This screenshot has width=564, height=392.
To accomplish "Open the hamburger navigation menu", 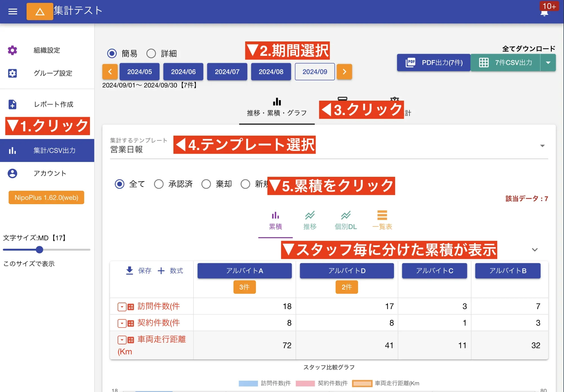I will [12, 11].
